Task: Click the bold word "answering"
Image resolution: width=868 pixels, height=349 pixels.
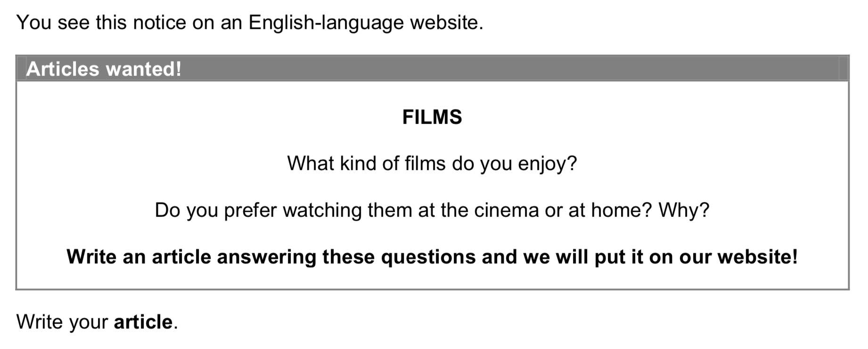Action: pyautogui.click(x=266, y=257)
